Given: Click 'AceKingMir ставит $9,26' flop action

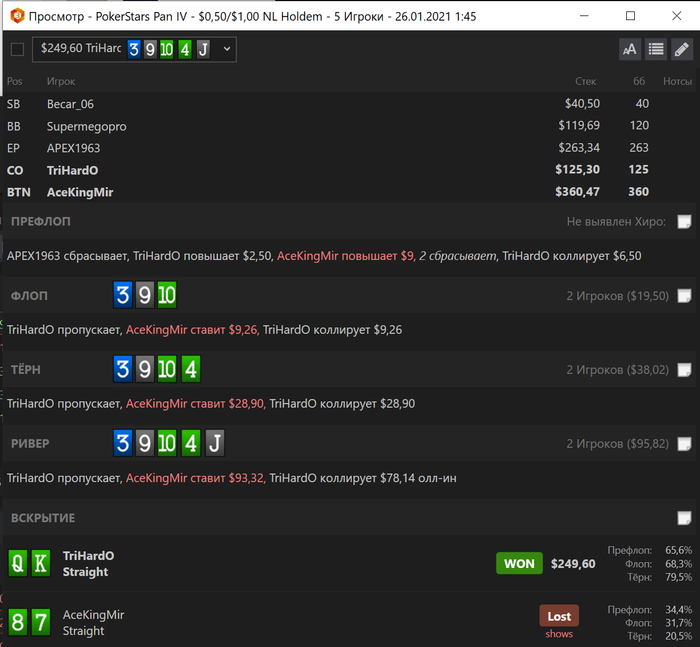Looking at the screenshot, I should 192,330.
